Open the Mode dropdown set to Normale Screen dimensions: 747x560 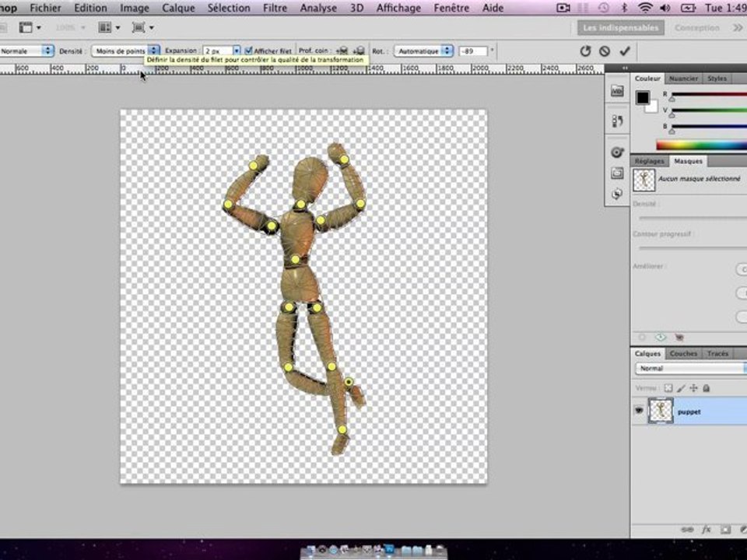tap(26, 51)
